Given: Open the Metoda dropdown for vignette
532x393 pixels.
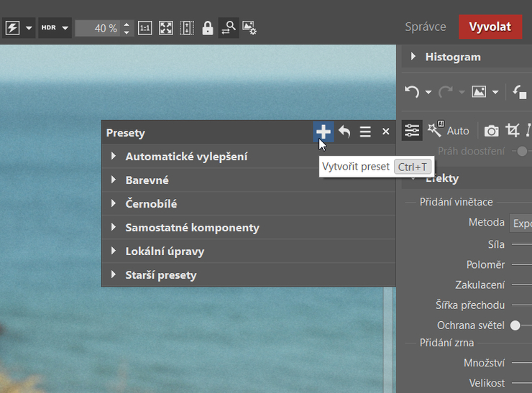Looking at the screenshot, I should (x=520, y=223).
